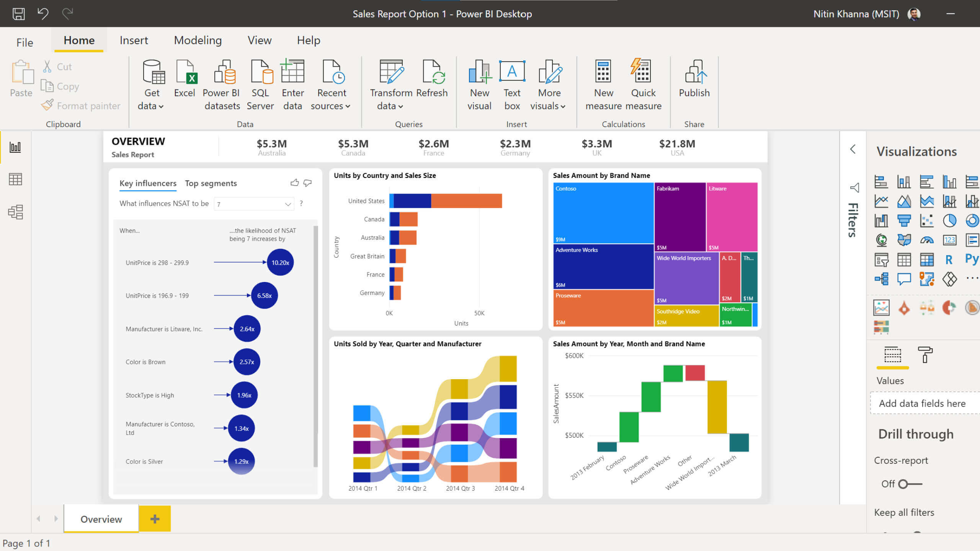
Task: Open the New measure calculator
Action: tap(603, 84)
